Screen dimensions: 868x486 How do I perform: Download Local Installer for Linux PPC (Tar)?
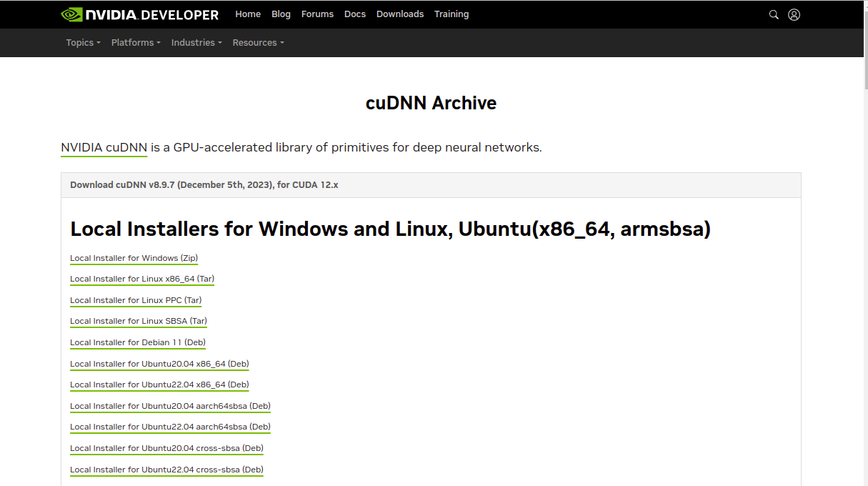(136, 300)
